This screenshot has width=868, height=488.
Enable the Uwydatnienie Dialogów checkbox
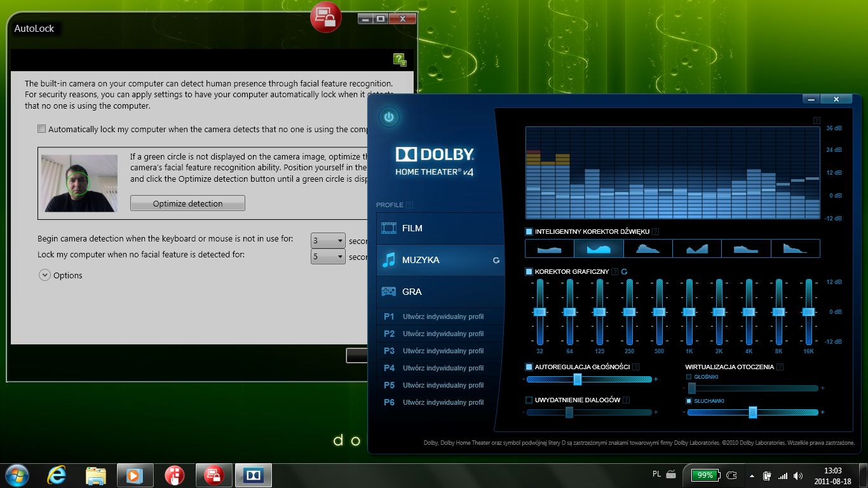click(529, 400)
